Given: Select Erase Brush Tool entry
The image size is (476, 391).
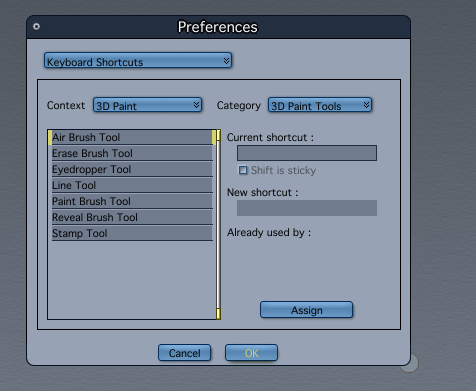Looking at the screenshot, I should (x=132, y=153).
